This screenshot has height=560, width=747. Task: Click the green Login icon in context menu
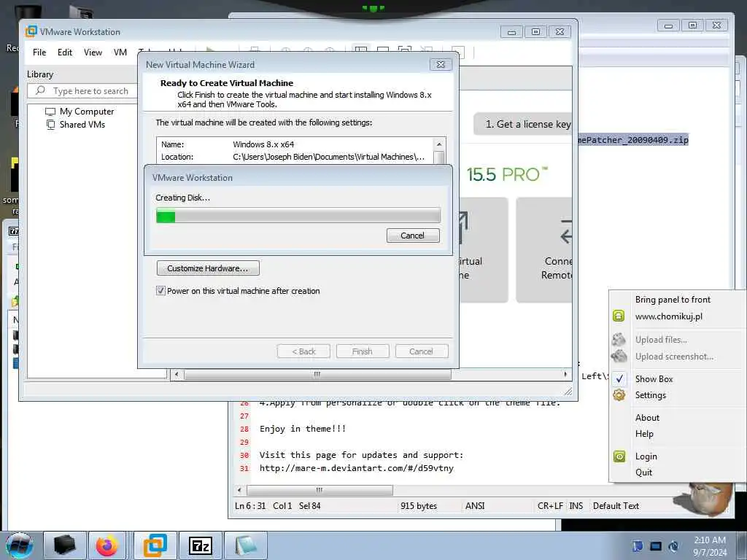point(619,456)
